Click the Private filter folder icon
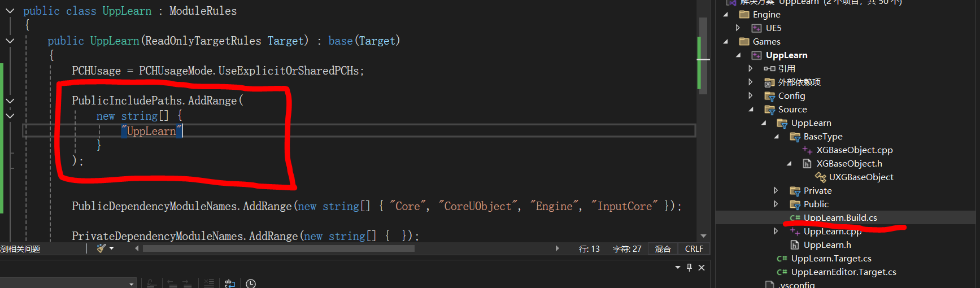980x288 pixels. click(x=795, y=191)
